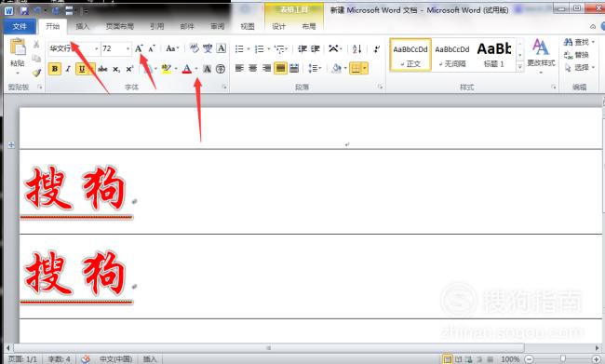The image size is (605, 364).
Task: Switch to the 视图 tab
Action: pyautogui.click(x=248, y=26)
